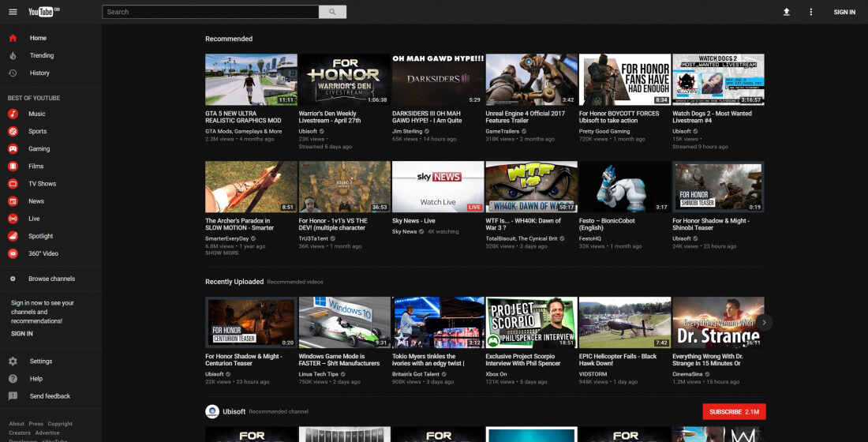Open 360° Video category
This screenshot has width=868, height=442.
(x=43, y=253)
